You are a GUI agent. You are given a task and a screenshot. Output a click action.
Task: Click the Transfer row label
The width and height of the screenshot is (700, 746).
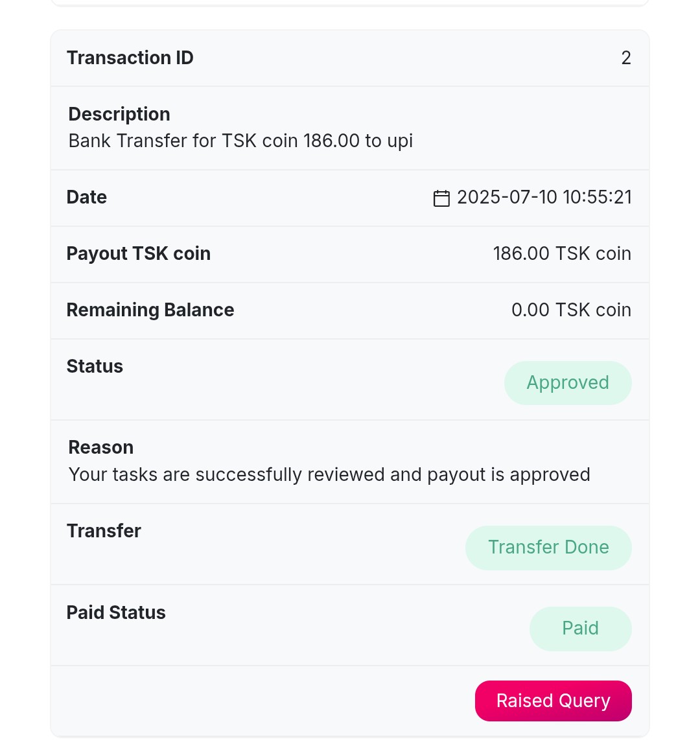104,531
